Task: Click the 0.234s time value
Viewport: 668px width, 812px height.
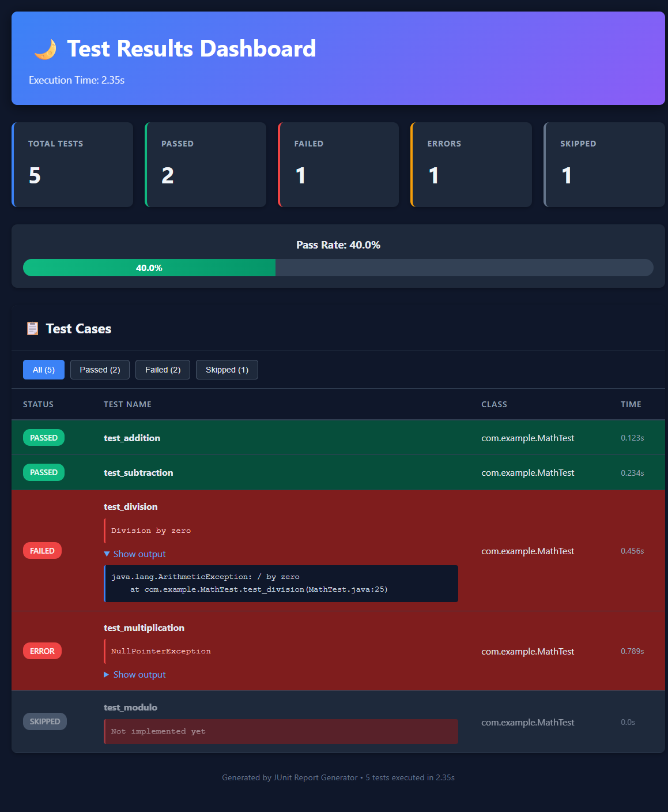Action: tap(632, 472)
